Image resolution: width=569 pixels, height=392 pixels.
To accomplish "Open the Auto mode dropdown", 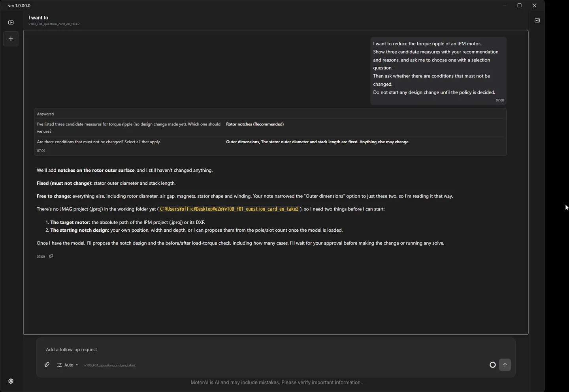I will 68,365.
